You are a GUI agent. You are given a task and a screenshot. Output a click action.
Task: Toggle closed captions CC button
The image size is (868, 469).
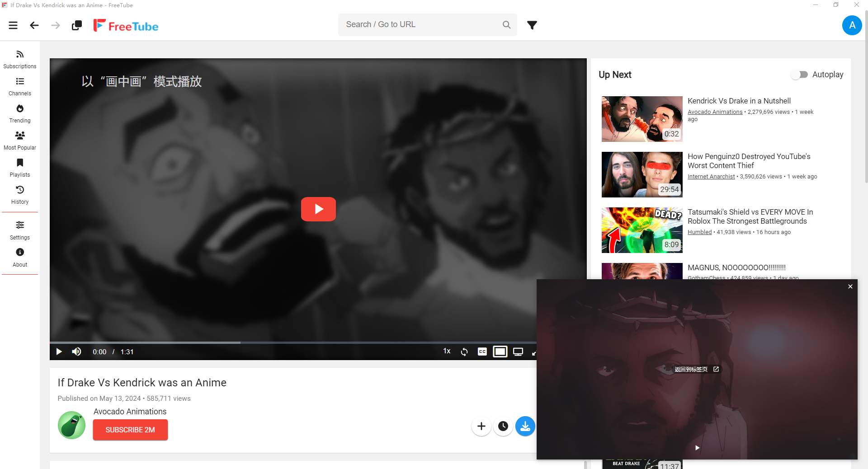click(482, 352)
